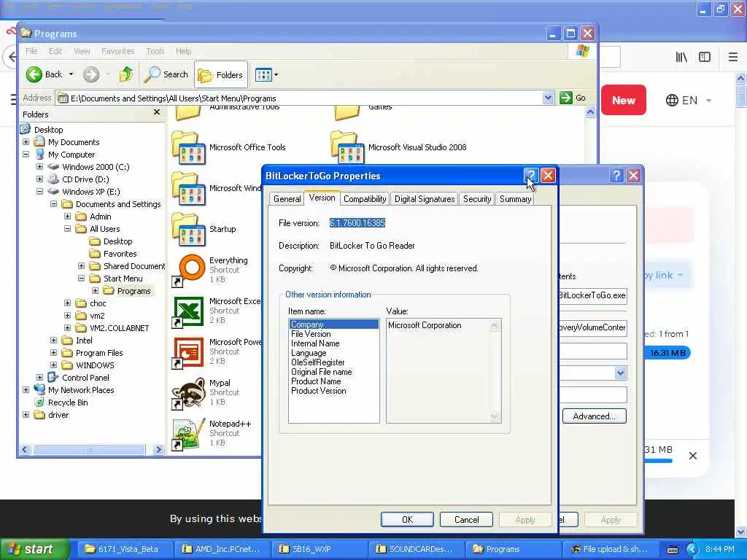Toggle the browser sidebar icon
This screenshot has width=747, height=560.
[x=705, y=57]
